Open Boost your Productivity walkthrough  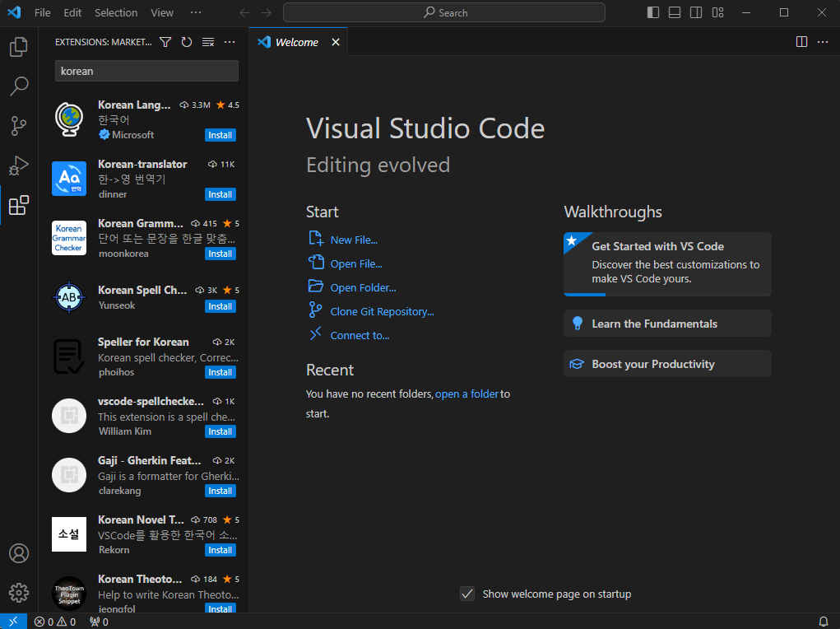[x=667, y=364]
